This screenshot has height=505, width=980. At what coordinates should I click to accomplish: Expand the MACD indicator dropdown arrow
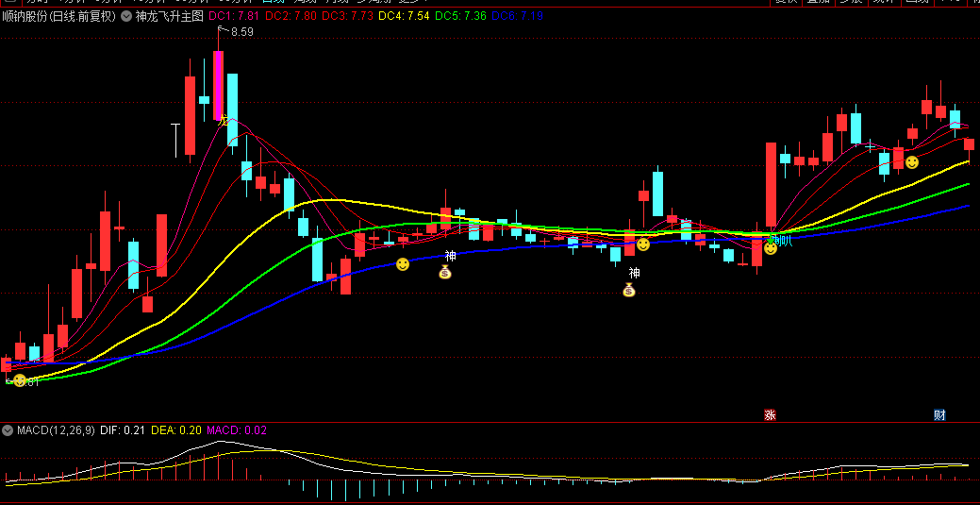coord(8,430)
